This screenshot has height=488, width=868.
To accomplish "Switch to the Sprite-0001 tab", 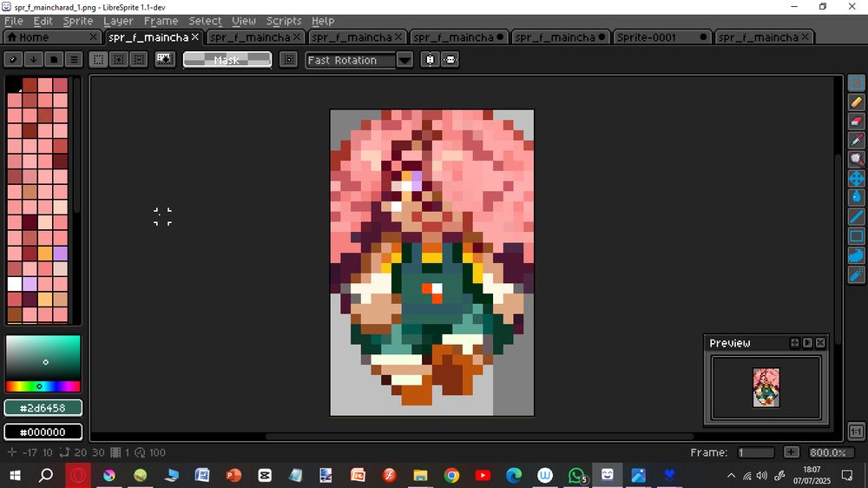I will click(662, 37).
